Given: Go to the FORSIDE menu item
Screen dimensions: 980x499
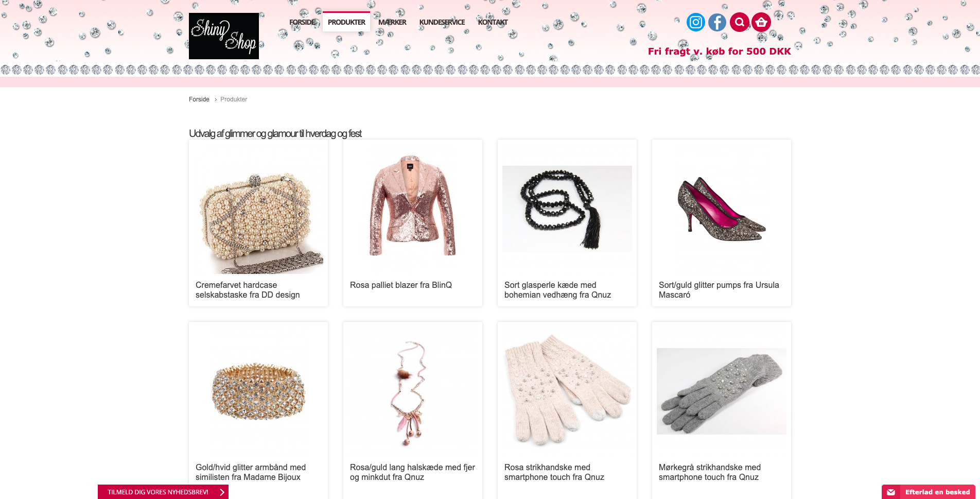Looking at the screenshot, I should coord(303,22).
